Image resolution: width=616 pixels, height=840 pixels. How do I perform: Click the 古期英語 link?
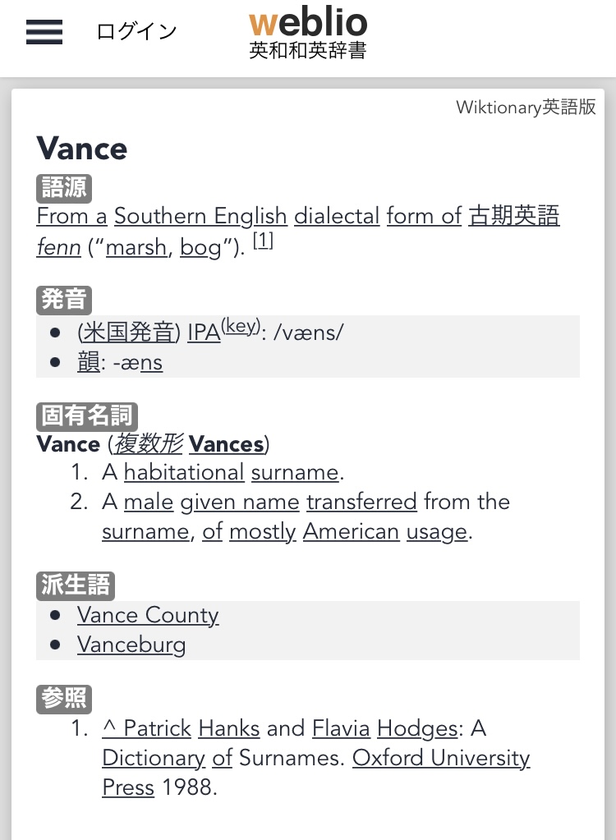[514, 216]
